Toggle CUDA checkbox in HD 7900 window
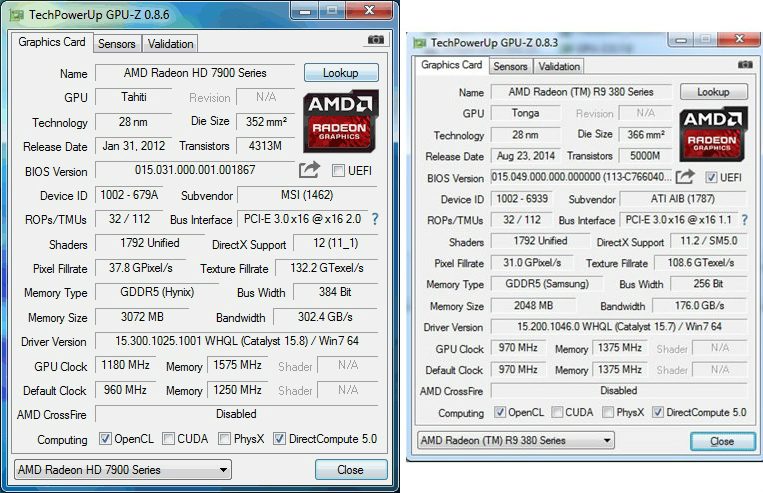The width and height of the screenshot is (763, 493). (168, 438)
